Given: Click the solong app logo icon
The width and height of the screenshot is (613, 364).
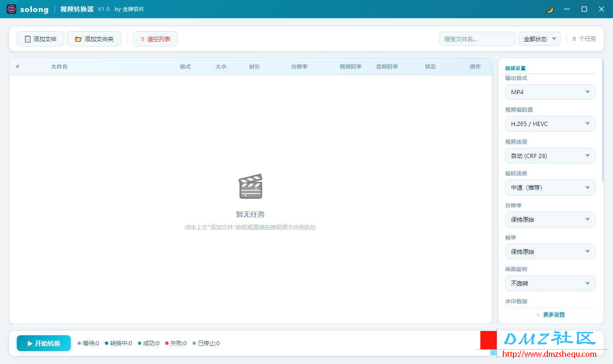Looking at the screenshot, I should click(11, 9).
